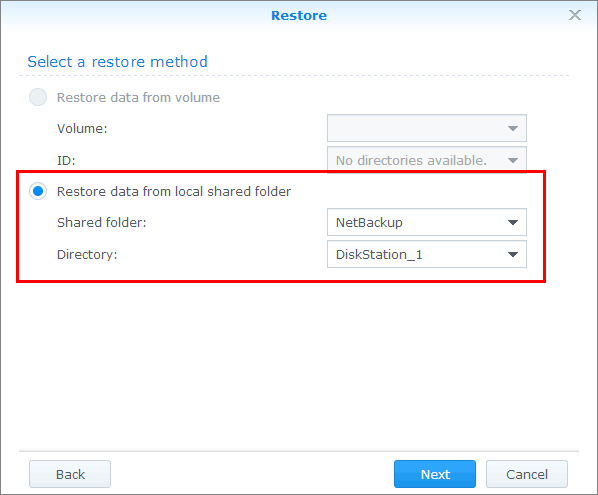Select the local shared folder radio button
The width and height of the screenshot is (598, 495).
[x=38, y=191]
